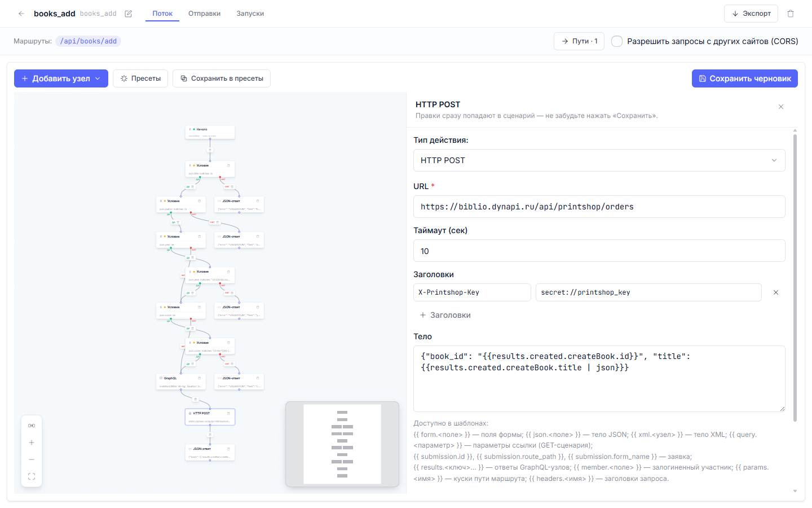Click Сохранить в пресеты

click(x=222, y=78)
